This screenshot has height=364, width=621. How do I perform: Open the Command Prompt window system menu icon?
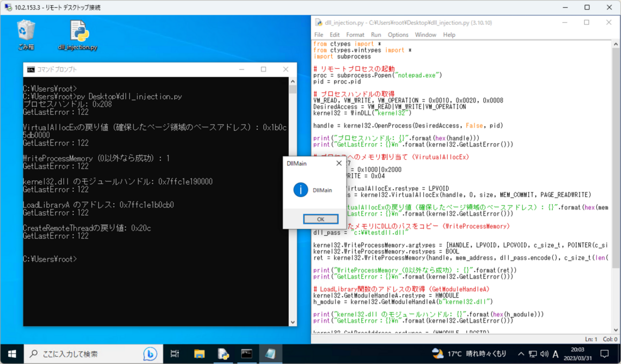[x=31, y=70]
